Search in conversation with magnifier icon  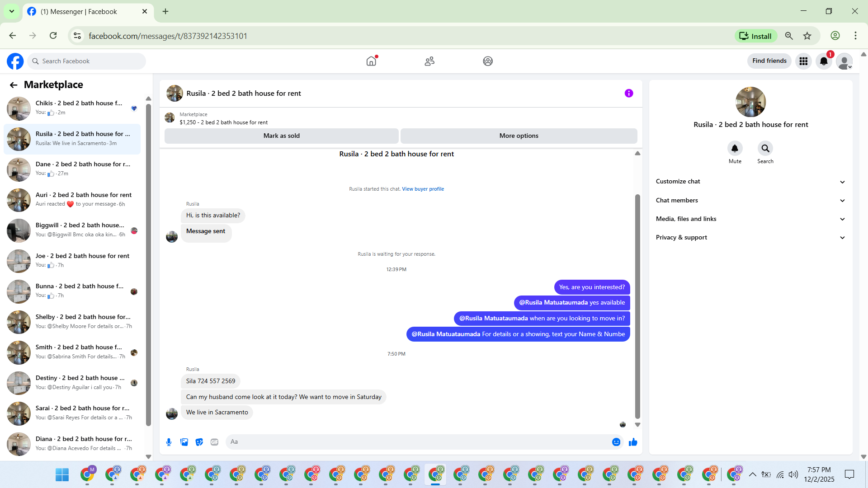pyautogui.click(x=765, y=148)
